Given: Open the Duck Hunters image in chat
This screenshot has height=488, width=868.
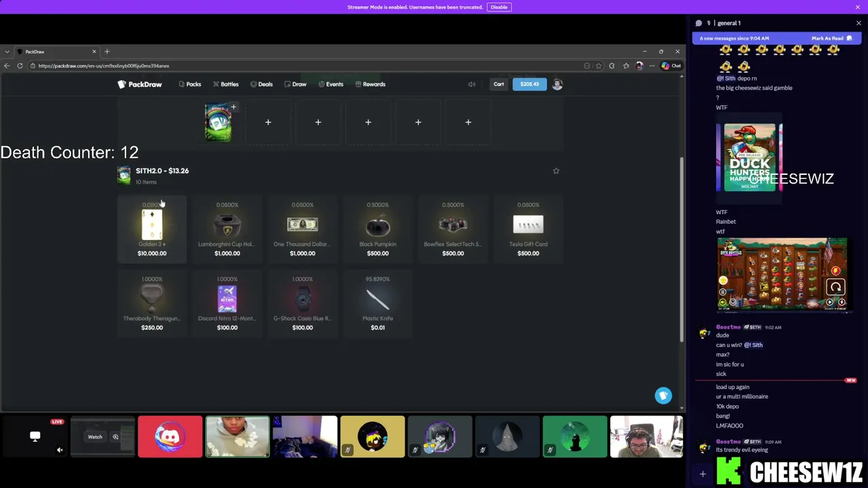Looking at the screenshot, I should click(749, 157).
